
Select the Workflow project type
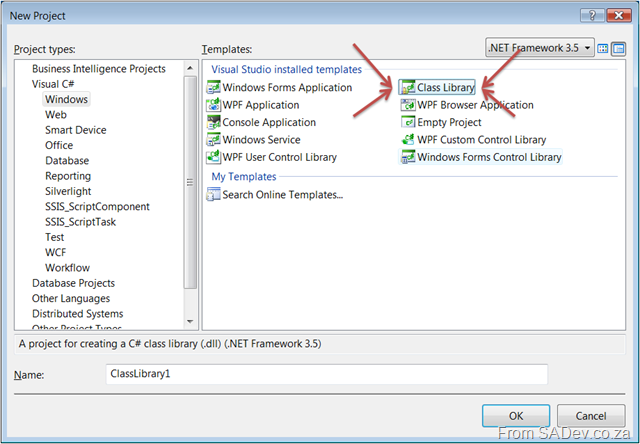point(67,268)
